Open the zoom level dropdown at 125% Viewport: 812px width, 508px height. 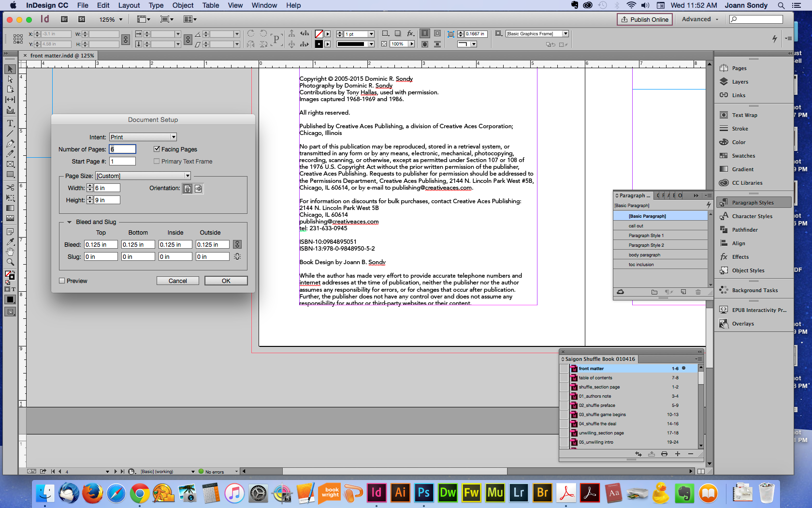(x=121, y=19)
